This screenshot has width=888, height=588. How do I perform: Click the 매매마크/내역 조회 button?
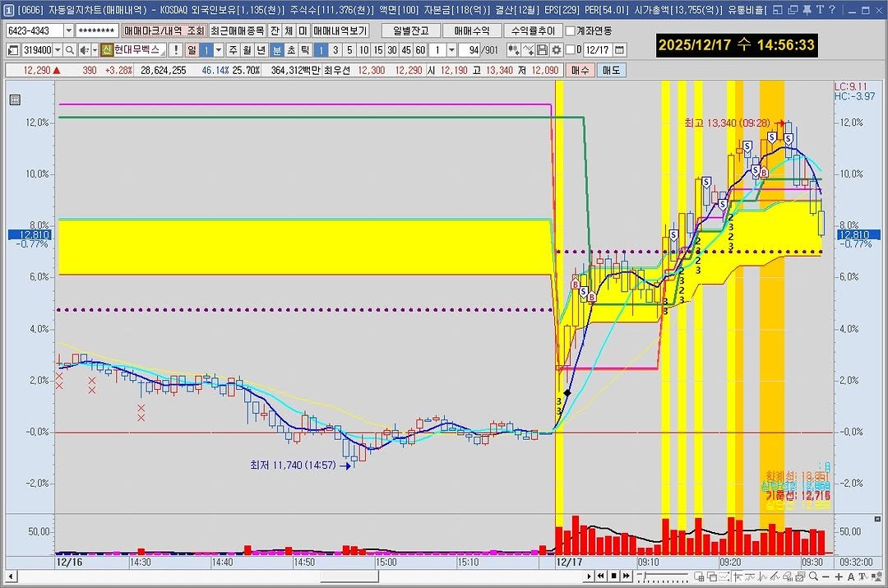pyautogui.click(x=164, y=30)
